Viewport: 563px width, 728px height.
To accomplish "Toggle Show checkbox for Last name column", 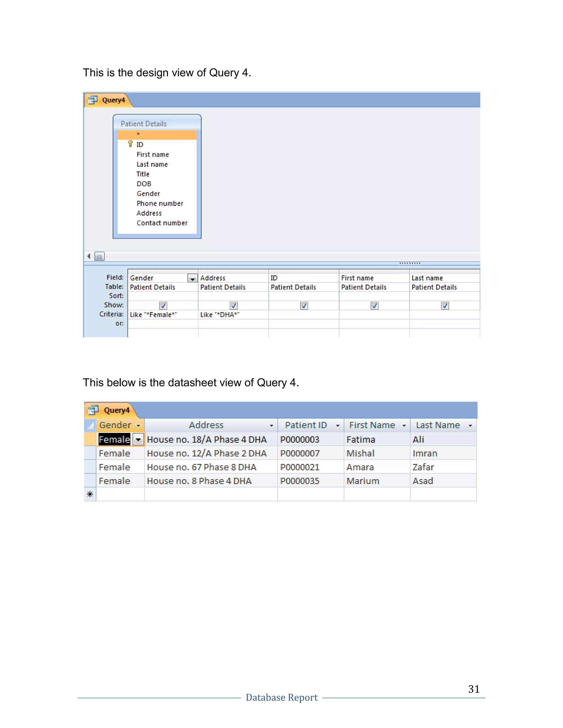I will point(445,306).
